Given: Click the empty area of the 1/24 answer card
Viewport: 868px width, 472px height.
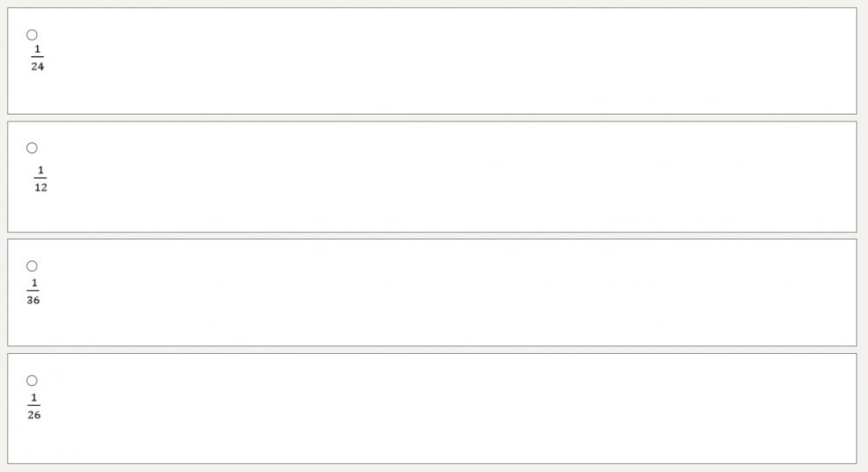Looking at the screenshot, I should pyautogui.click(x=434, y=61).
